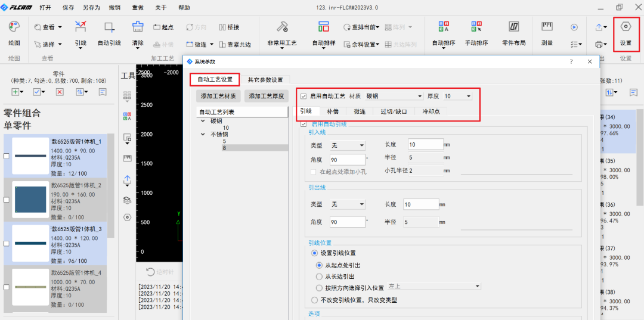This screenshot has width=644, height=320.
Task: Toggle the 启用自动引线 checkbox
Action: click(x=304, y=124)
